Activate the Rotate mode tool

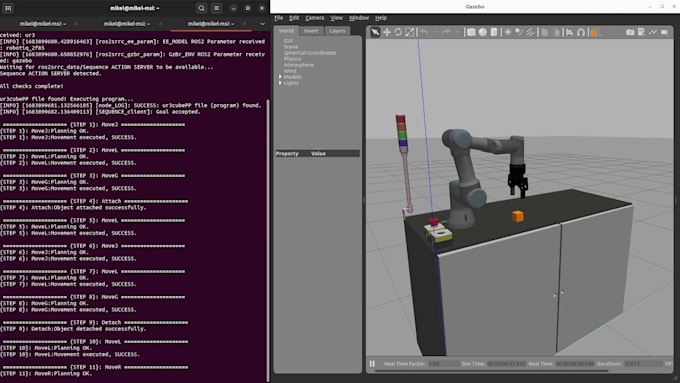tap(398, 32)
